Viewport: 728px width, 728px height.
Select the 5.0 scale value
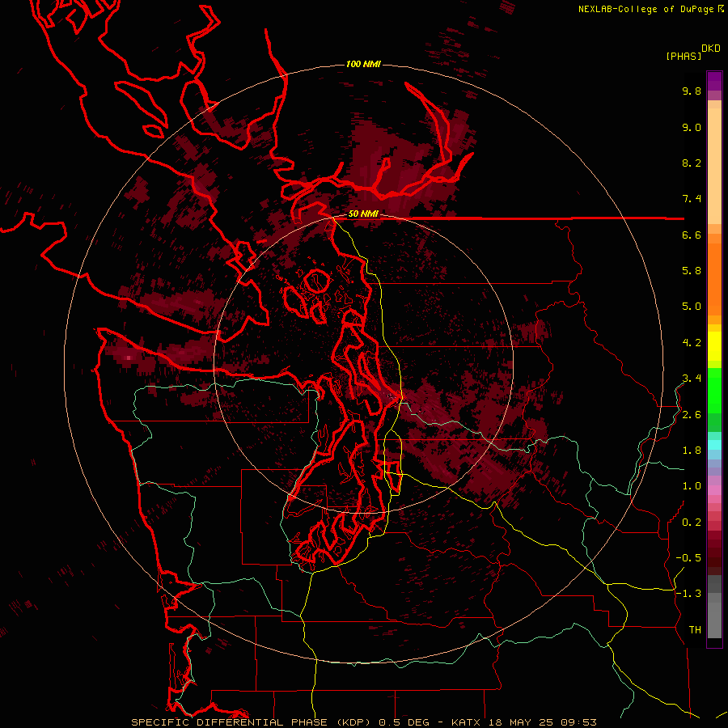[x=692, y=307]
